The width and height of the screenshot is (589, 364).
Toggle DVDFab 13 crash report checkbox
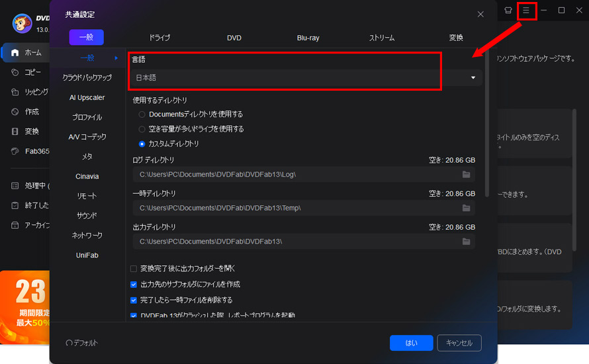(133, 316)
